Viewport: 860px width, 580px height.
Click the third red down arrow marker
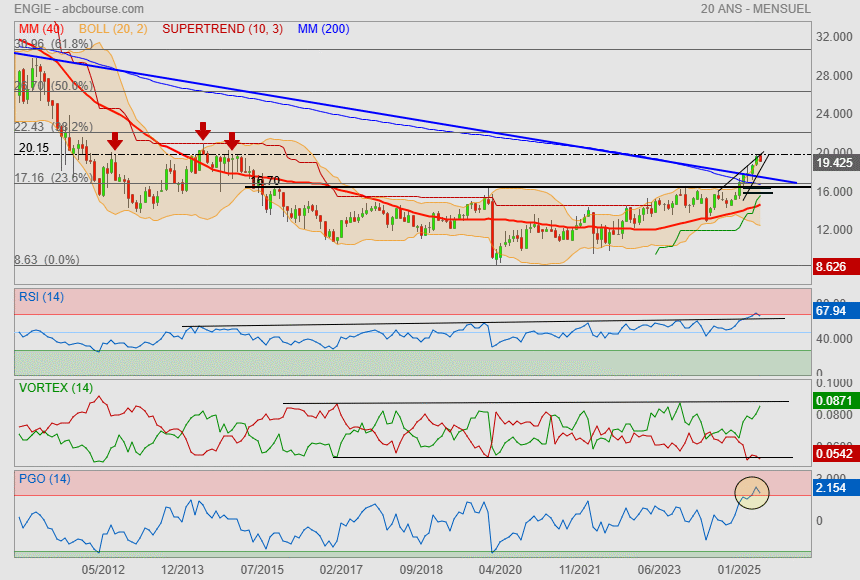(x=232, y=141)
